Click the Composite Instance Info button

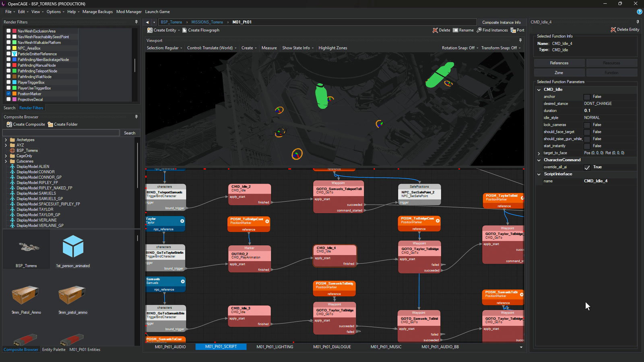[x=502, y=22]
